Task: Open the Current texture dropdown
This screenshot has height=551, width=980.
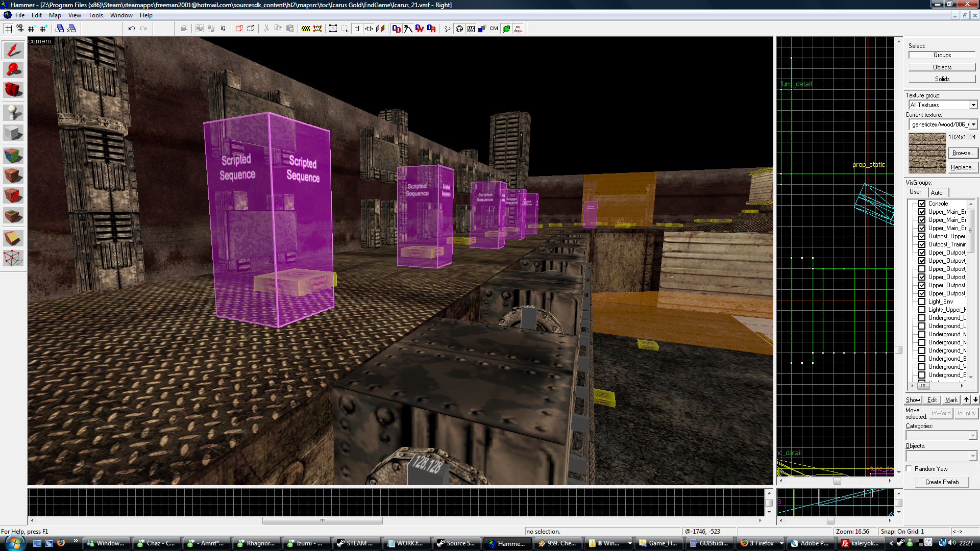Action: [973, 124]
